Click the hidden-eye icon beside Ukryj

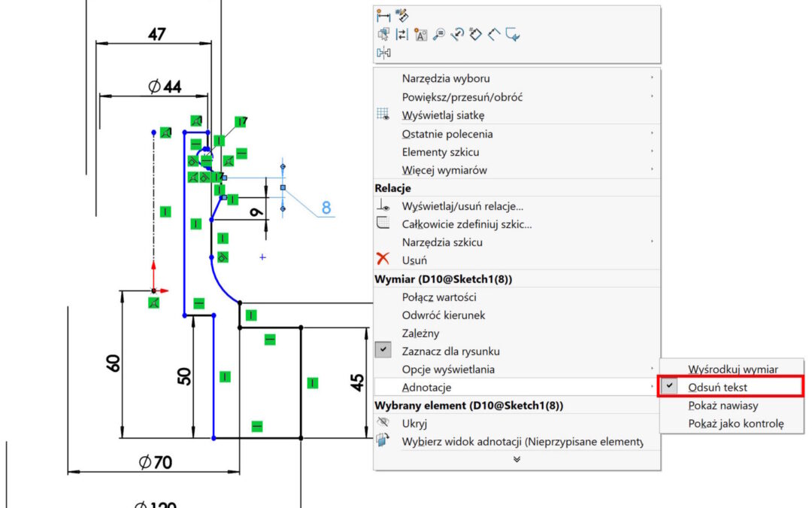[x=383, y=423]
